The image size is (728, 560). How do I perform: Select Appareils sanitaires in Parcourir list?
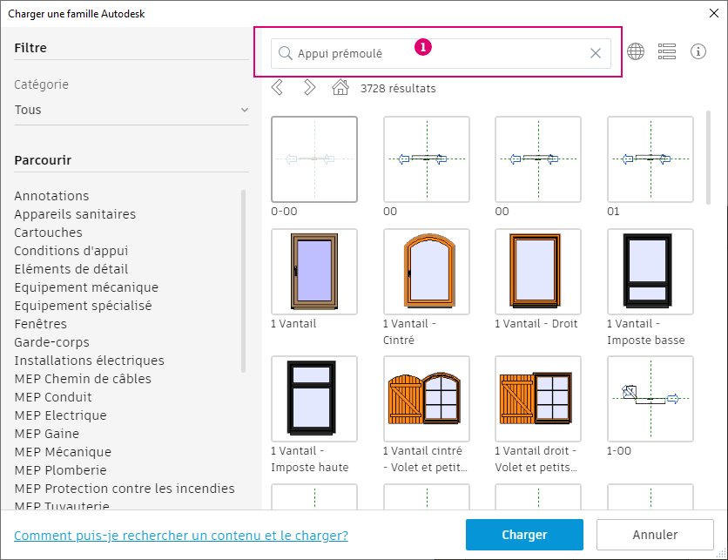(75, 214)
